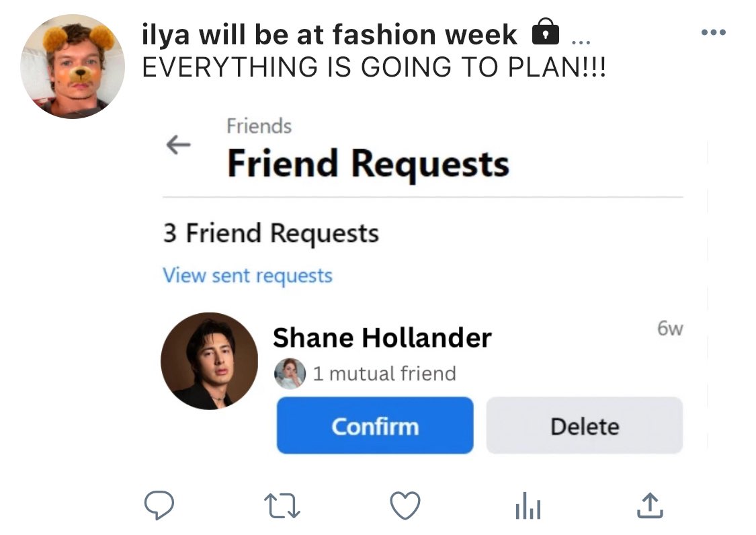Open the tweet author's bear-filter profile picture

click(x=73, y=67)
